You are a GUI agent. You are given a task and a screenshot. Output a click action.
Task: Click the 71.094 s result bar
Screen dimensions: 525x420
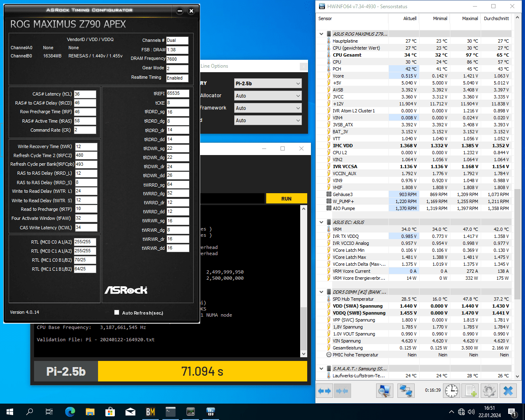(x=202, y=371)
